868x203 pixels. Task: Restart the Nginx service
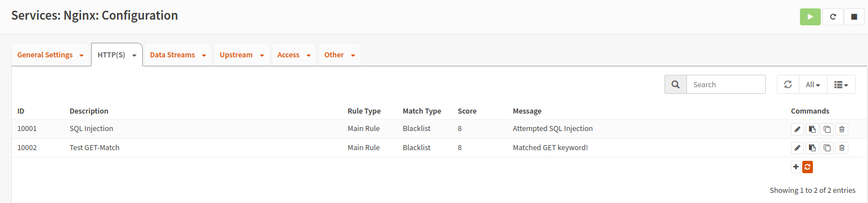[x=833, y=17]
